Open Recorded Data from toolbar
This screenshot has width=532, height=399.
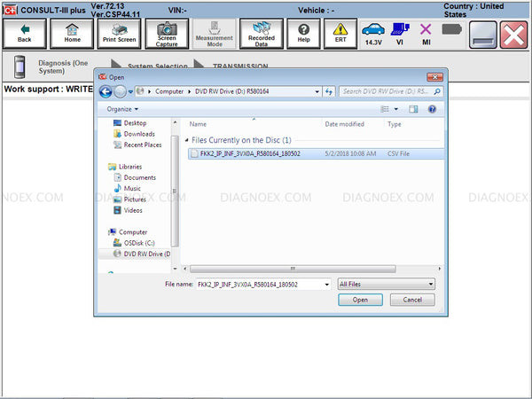(261, 34)
